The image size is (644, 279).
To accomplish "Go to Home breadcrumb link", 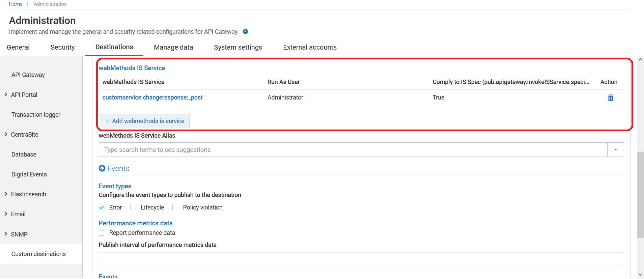I will pos(16,4).
